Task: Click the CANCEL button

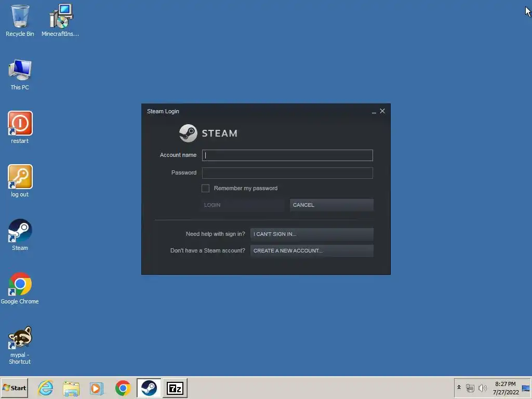Action: coord(331,205)
